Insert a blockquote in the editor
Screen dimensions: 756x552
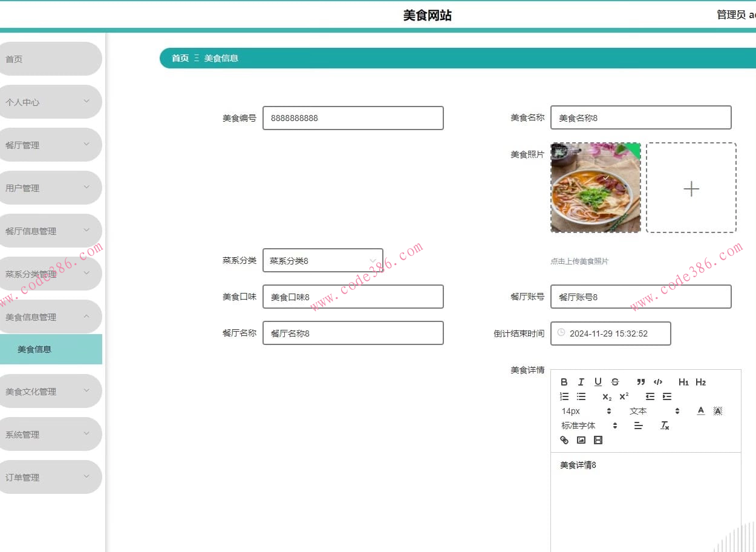[x=641, y=382]
